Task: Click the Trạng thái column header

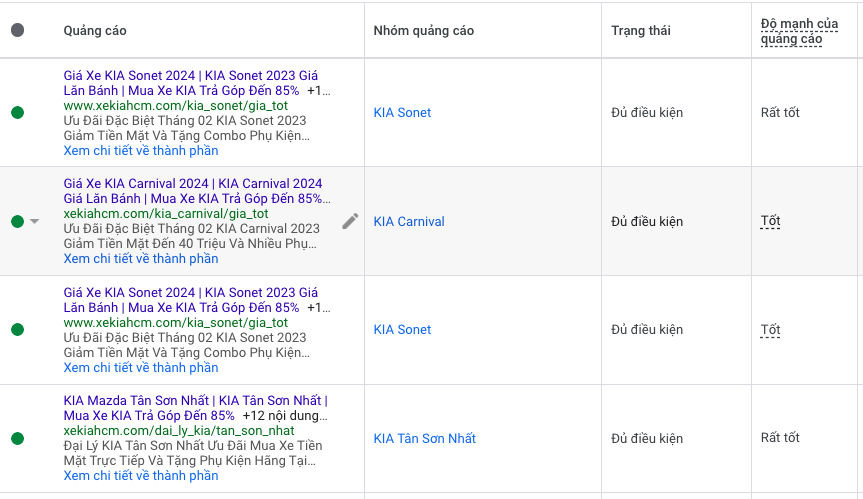Action: click(x=642, y=30)
